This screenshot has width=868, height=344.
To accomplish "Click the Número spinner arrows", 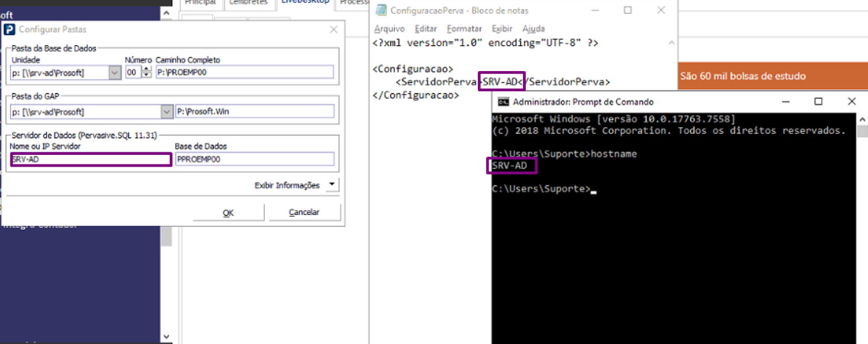I will (147, 73).
